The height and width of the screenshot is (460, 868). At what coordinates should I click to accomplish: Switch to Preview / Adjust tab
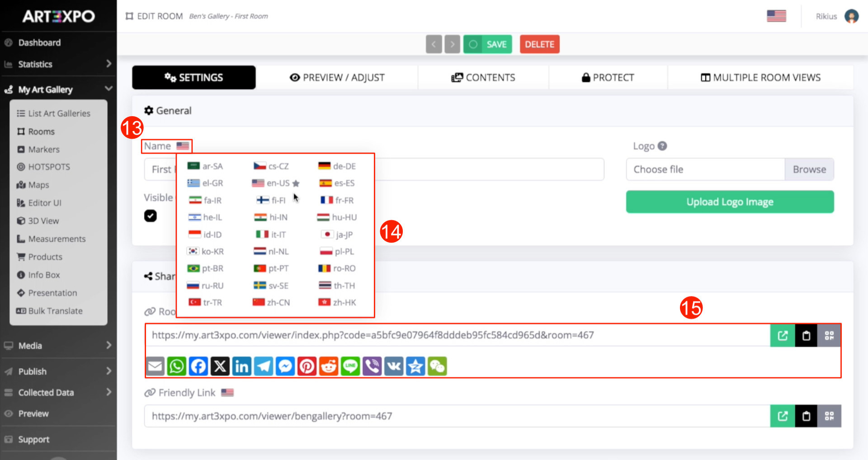(337, 77)
